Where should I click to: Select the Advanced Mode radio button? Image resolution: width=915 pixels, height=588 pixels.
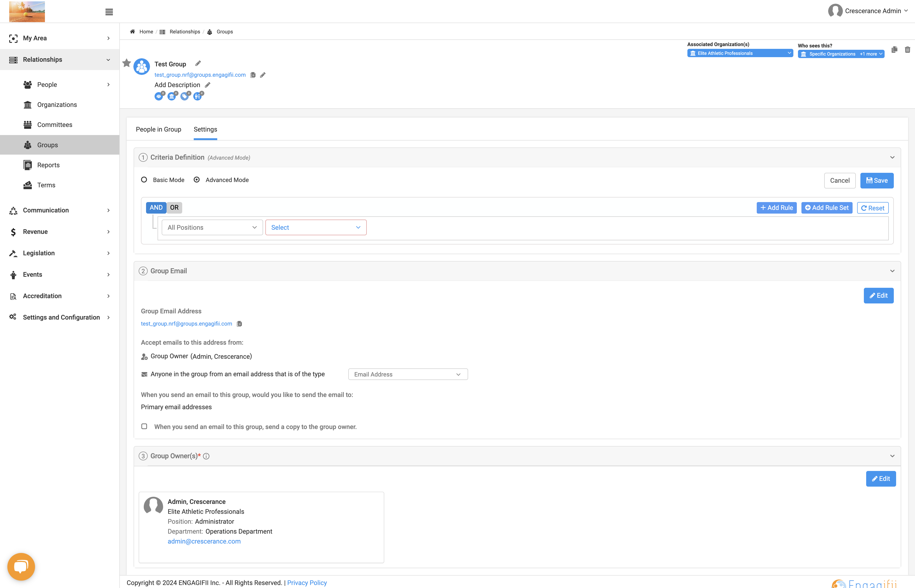196,179
